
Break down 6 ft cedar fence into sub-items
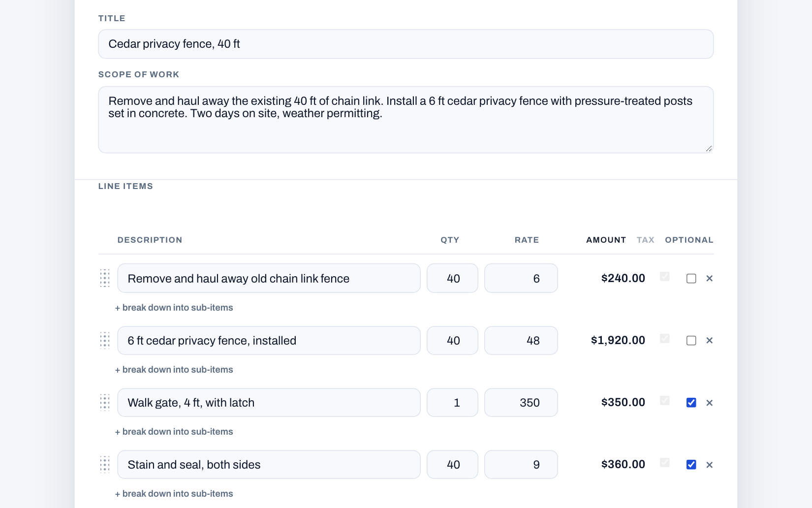[x=174, y=370]
